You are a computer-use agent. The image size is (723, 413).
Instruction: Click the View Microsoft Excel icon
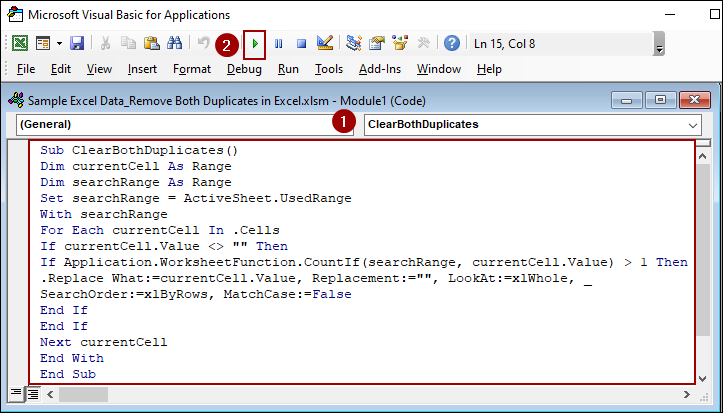[x=19, y=44]
